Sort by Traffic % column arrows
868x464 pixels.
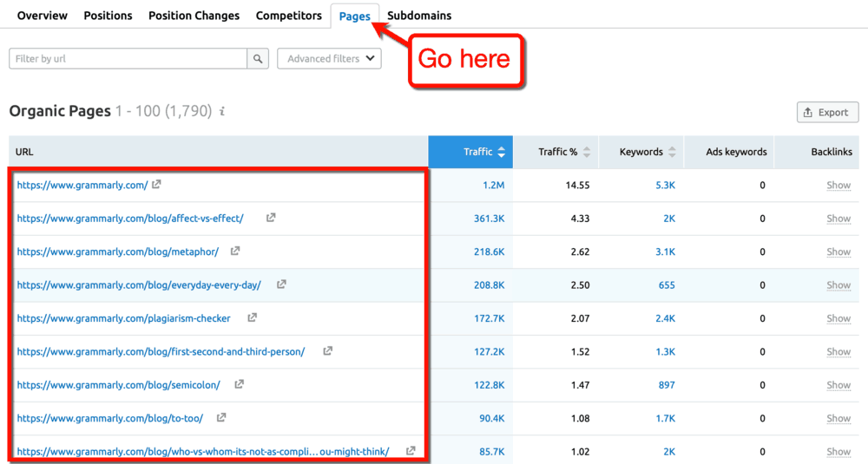pos(586,152)
